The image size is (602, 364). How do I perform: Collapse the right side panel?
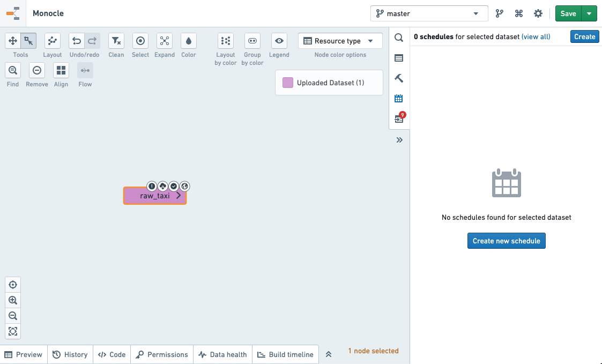(x=399, y=140)
